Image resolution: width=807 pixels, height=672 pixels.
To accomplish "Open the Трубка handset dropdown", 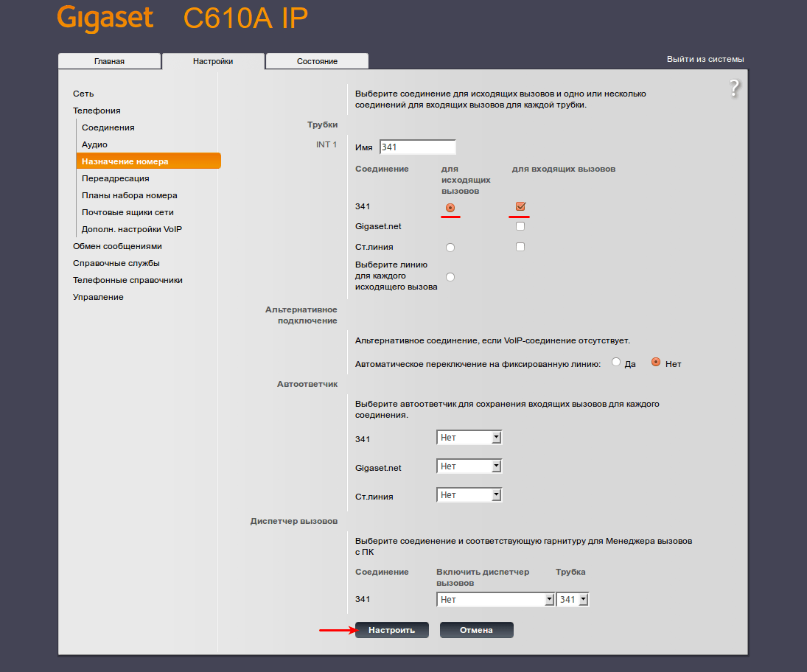I will (573, 600).
